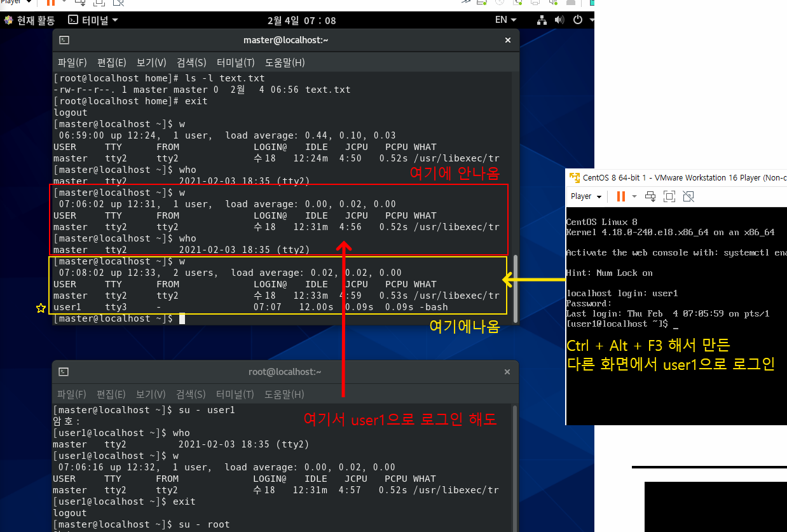The image size is (787, 532).
Task: Close the root@localhost terminal window
Action: 507,371
